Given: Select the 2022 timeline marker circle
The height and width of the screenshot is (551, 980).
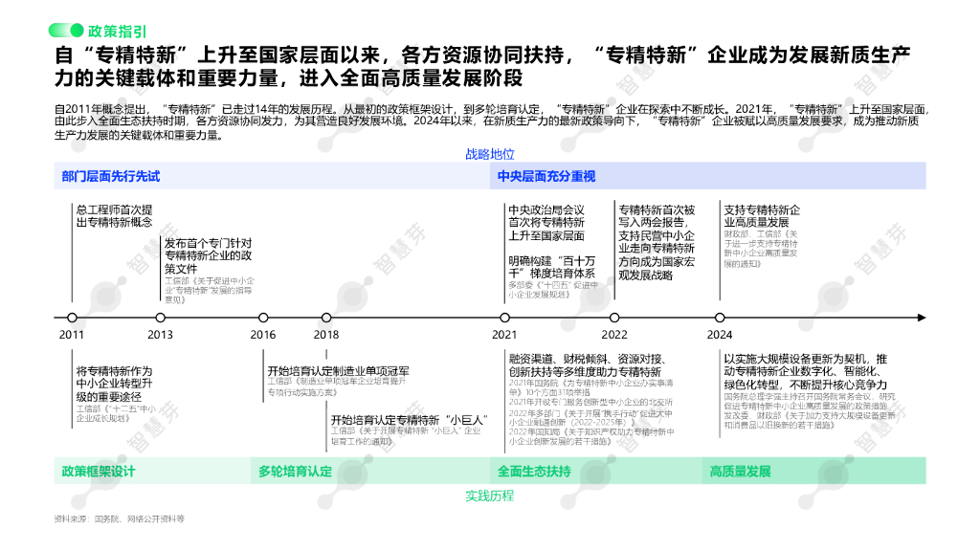Looking at the screenshot, I should (614, 318).
